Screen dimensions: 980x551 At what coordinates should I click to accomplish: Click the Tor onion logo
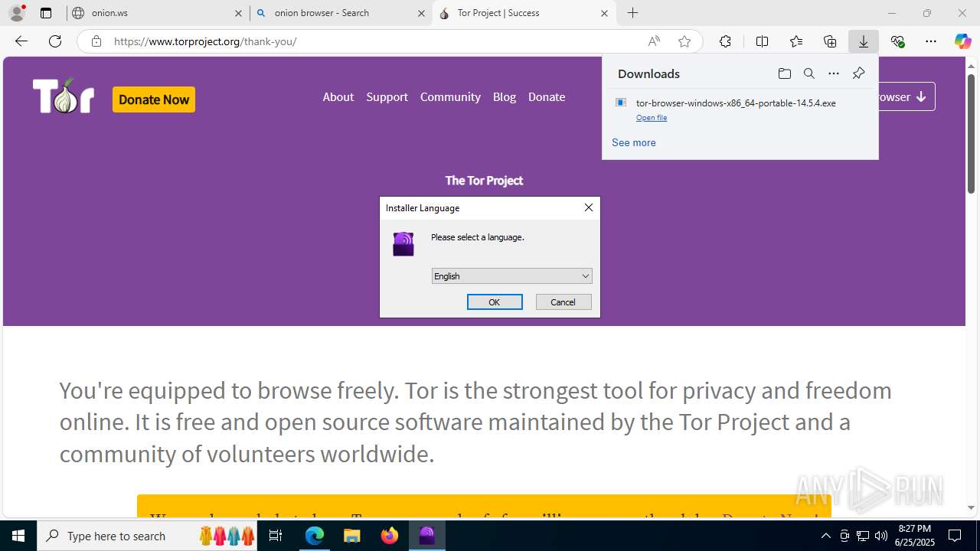(64, 97)
